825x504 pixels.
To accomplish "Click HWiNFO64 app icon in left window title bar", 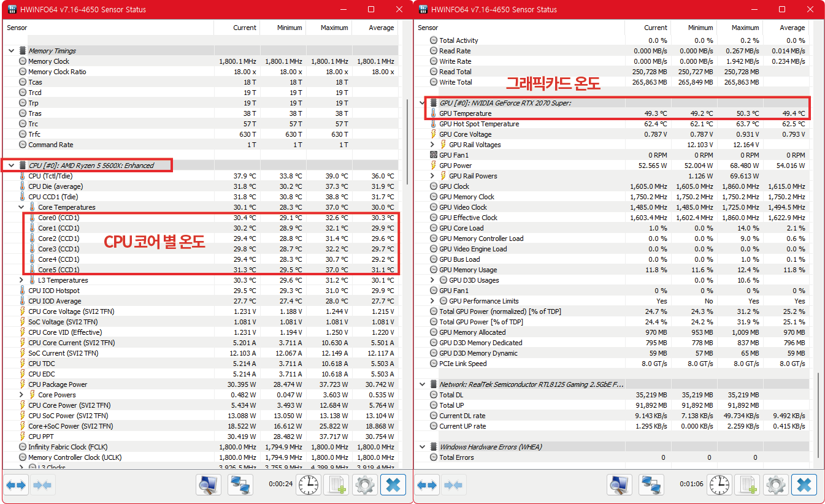I will coord(12,9).
